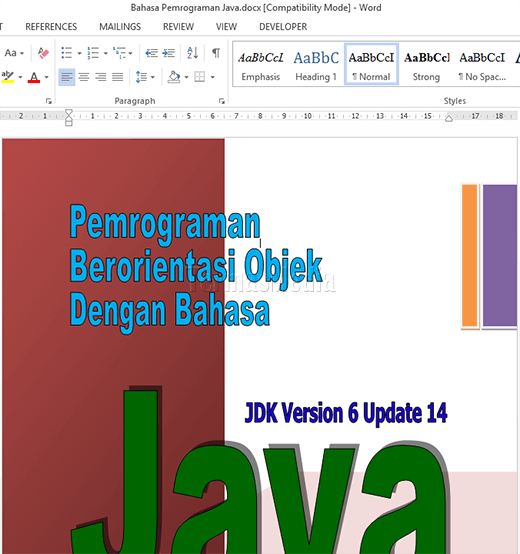Viewport: 520px width, 554px height.
Task: Sort text with the A-Z icon
Action: pos(192,53)
